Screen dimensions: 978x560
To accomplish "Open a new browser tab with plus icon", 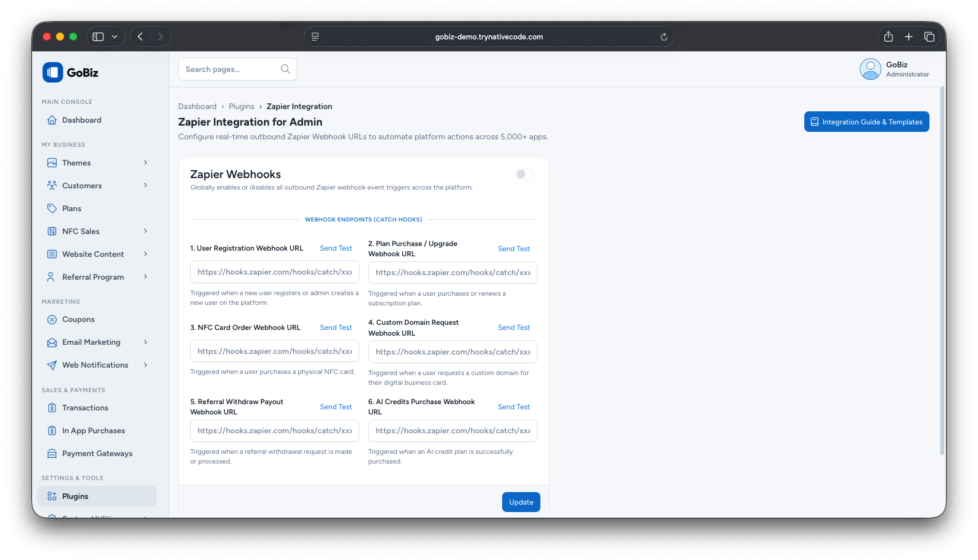I will click(909, 37).
